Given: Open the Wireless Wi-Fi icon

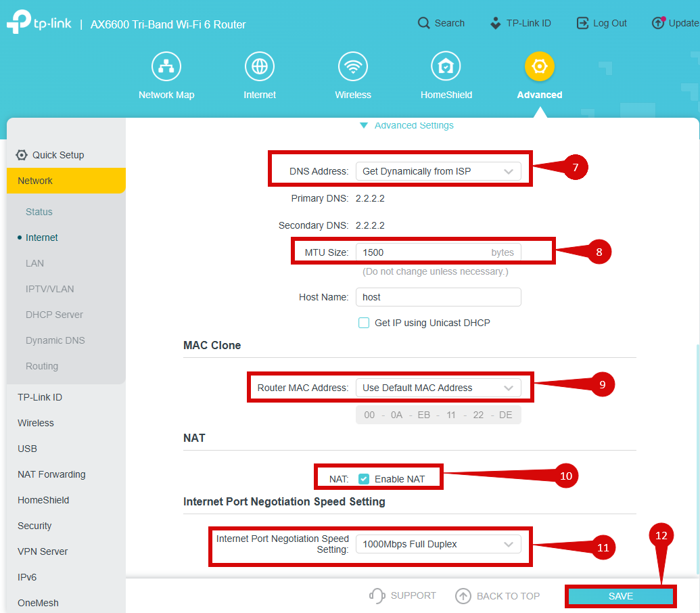Looking at the screenshot, I should tap(353, 66).
